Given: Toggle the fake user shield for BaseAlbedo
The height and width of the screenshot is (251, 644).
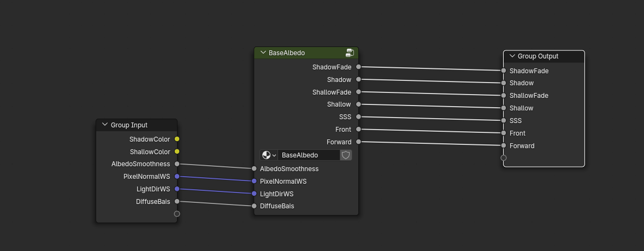Looking at the screenshot, I should (x=346, y=155).
